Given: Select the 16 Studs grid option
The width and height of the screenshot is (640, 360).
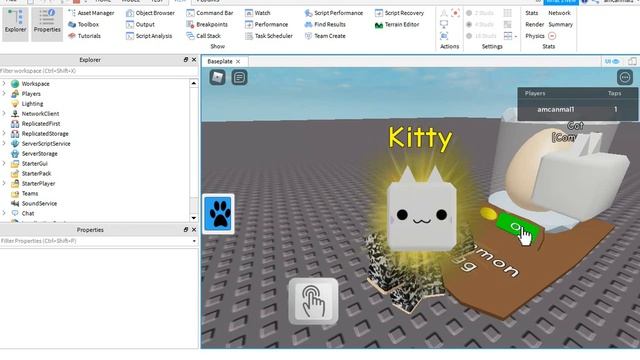Looking at the screenshot, I should pyautogui.click(x=481, y=36).
